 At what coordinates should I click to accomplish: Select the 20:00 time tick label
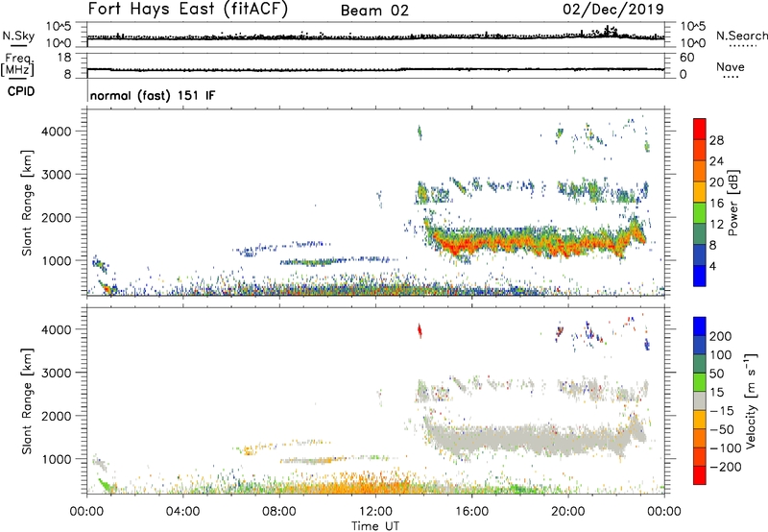pyautogui.click(x=568, y=512)
